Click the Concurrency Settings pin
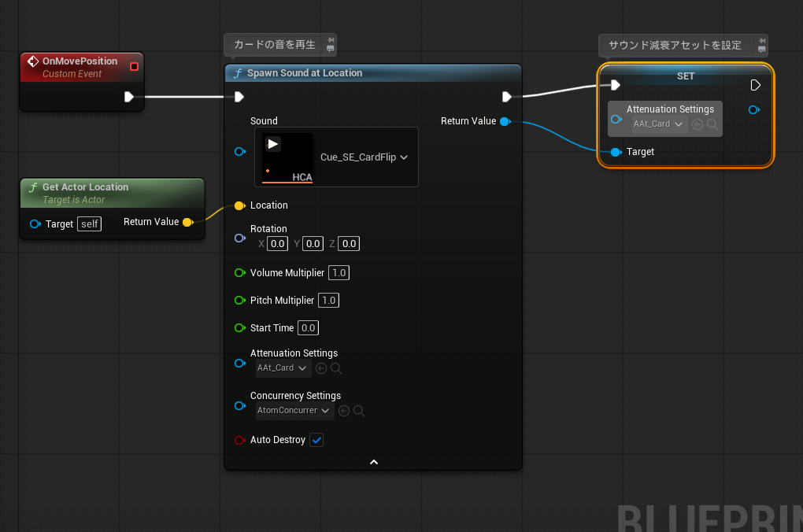803x532 pixels. click(x=240, y=406)
